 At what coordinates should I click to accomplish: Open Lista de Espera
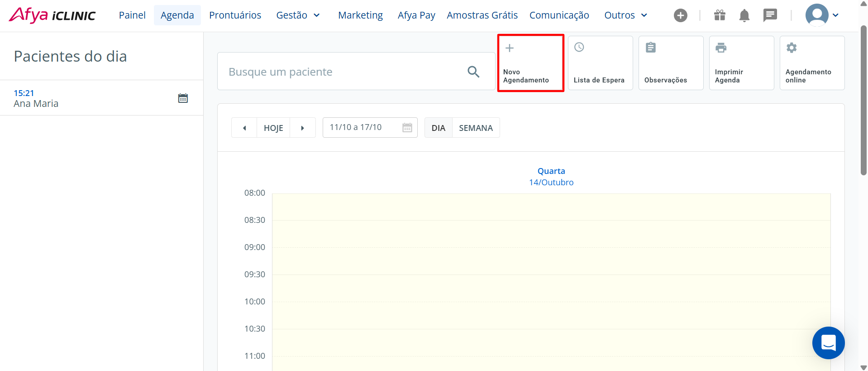pos(600,63)
